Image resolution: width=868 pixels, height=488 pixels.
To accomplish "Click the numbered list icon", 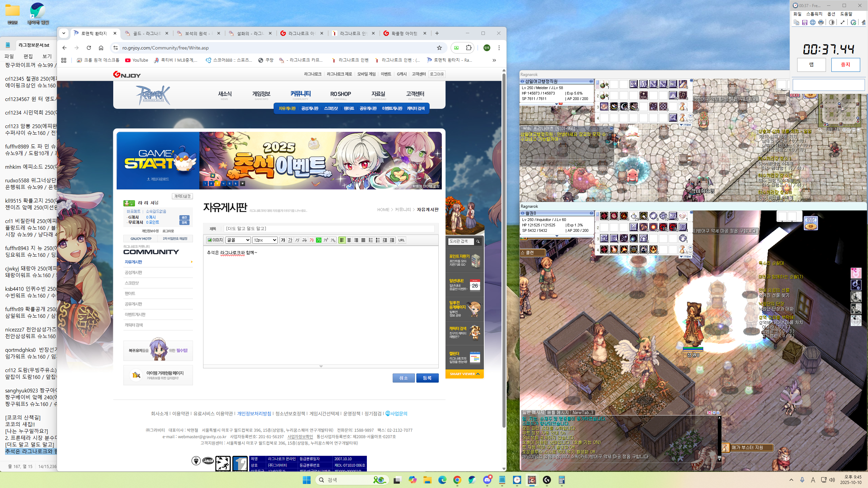I will coord(371,240).
